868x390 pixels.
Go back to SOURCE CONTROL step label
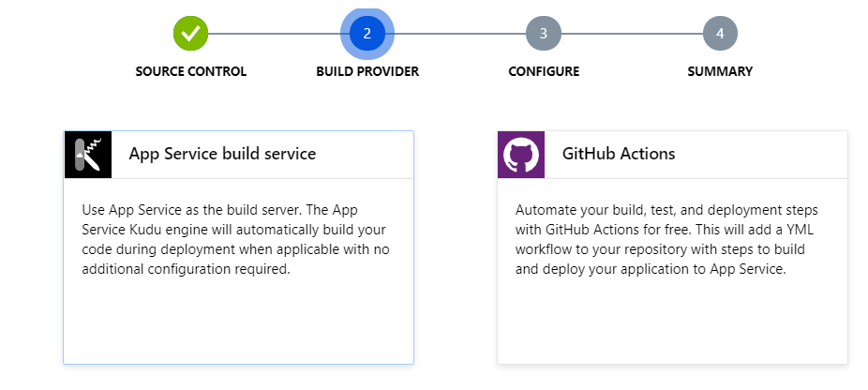(x=190, y=71)
